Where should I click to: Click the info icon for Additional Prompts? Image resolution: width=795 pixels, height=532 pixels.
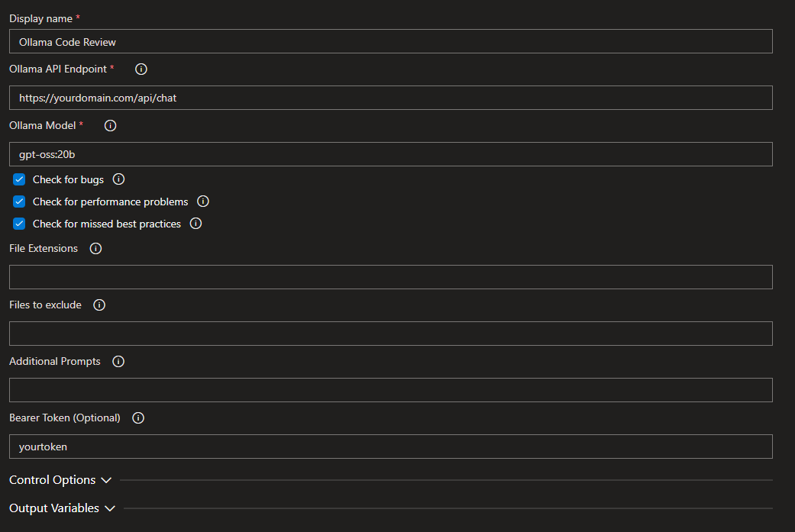click(x=118, y=361)
